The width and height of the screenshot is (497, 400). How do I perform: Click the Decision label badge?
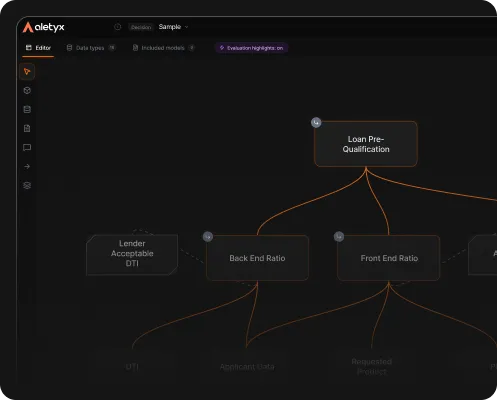pos(141,27)
